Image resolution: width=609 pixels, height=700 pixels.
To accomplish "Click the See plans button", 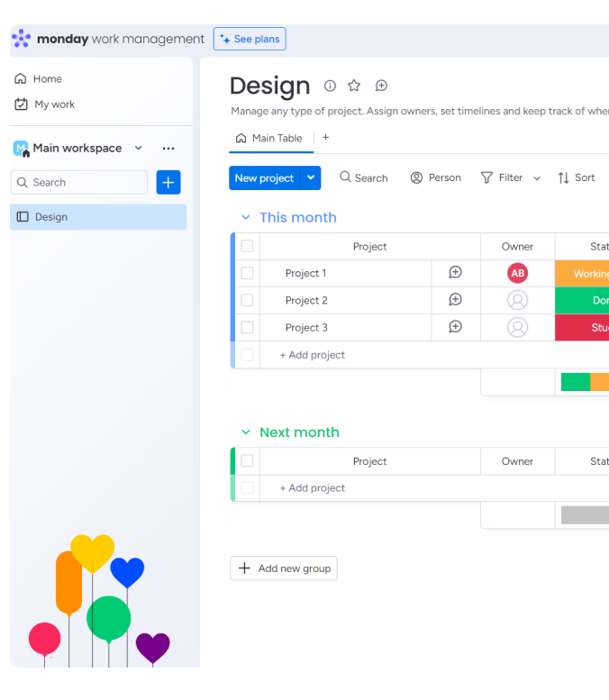I will pos(250,39).
